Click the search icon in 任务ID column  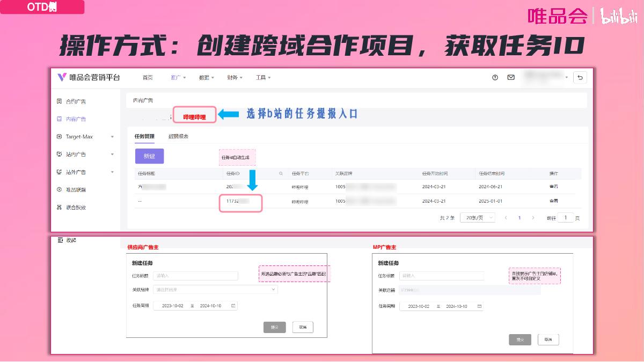281,173
